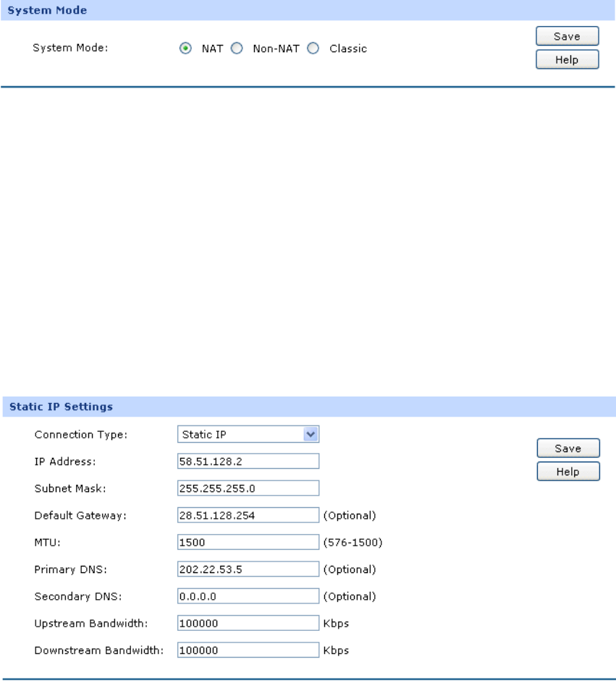Click "(Optional)" next to Default Gateway
Screen dimensions: 616x683
pos(350,516)
